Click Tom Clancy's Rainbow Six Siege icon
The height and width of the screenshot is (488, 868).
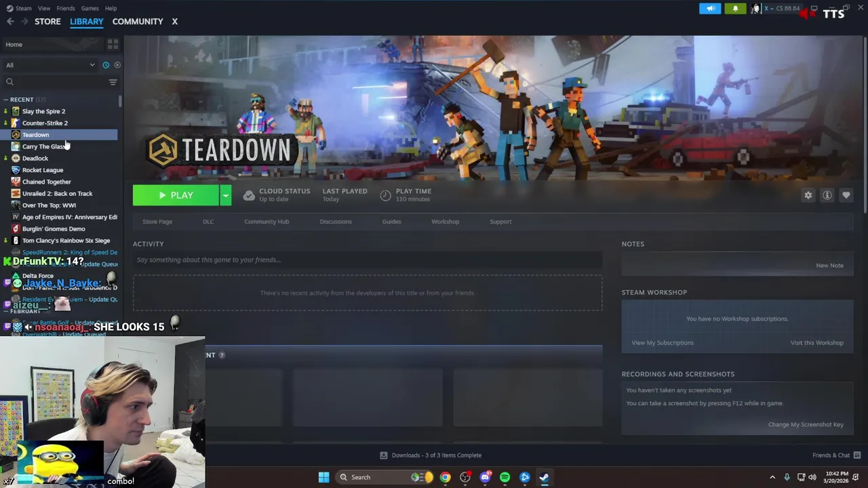tap(16, 241)
